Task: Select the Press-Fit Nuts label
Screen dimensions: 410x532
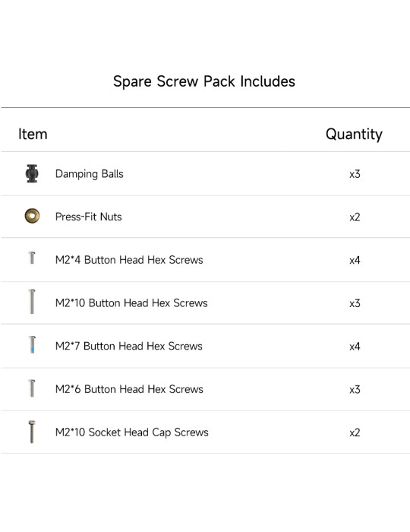Action: (x=88, y=217)
